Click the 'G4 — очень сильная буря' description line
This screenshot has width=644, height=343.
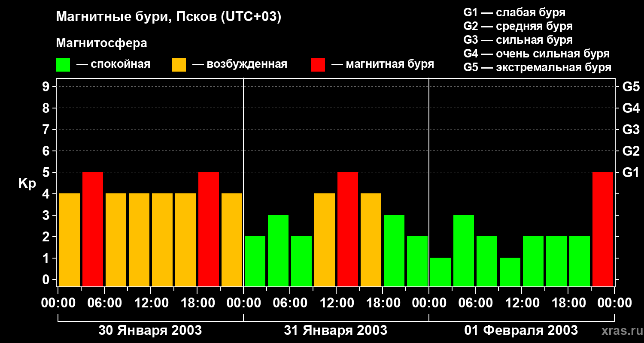coord(537,54)
